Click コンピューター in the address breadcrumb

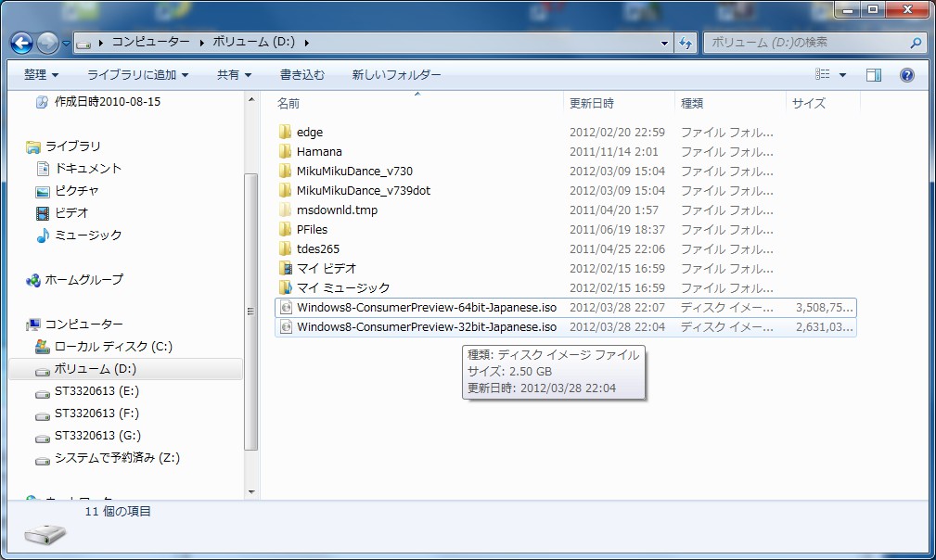point(151,42)
